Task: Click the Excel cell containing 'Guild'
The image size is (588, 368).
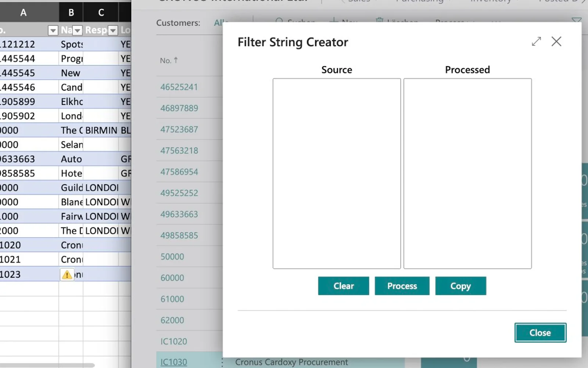Action: pyautogui.click(x=71, y=188)
